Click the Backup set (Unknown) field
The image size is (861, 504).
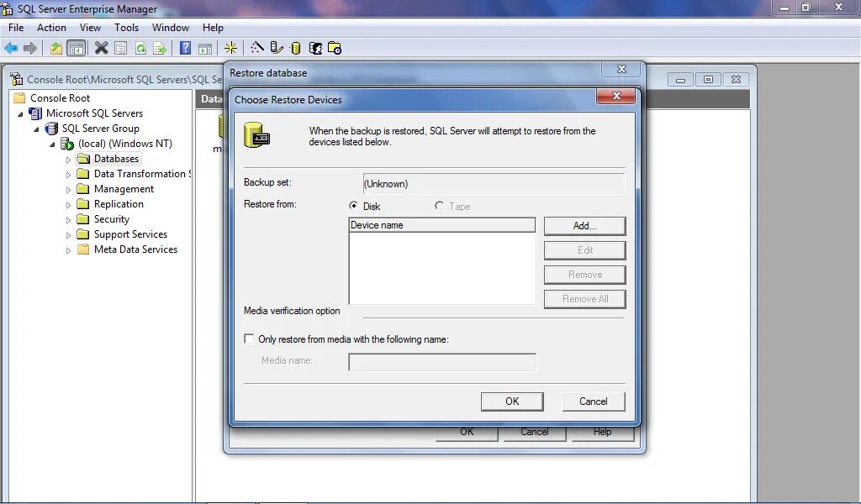494,184
